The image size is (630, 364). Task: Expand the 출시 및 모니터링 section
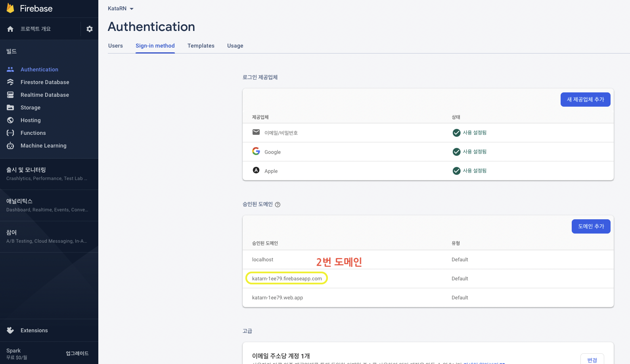pos(49,174)
